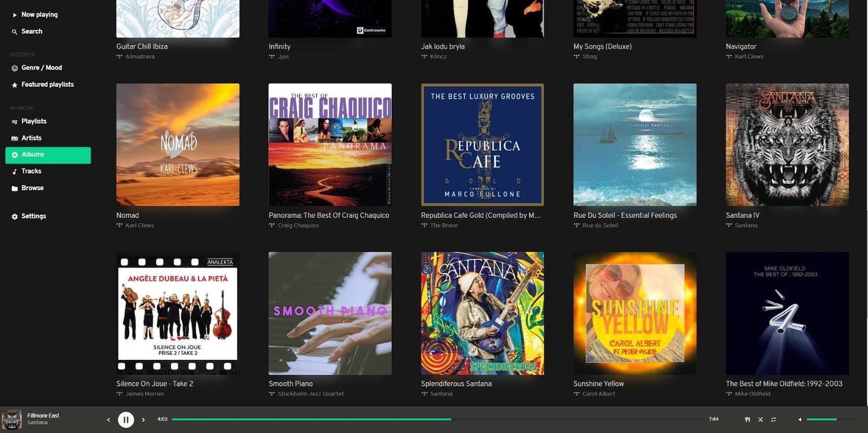Open Featured playlists
Screen dimensions: 868x433
coord(47,85)
